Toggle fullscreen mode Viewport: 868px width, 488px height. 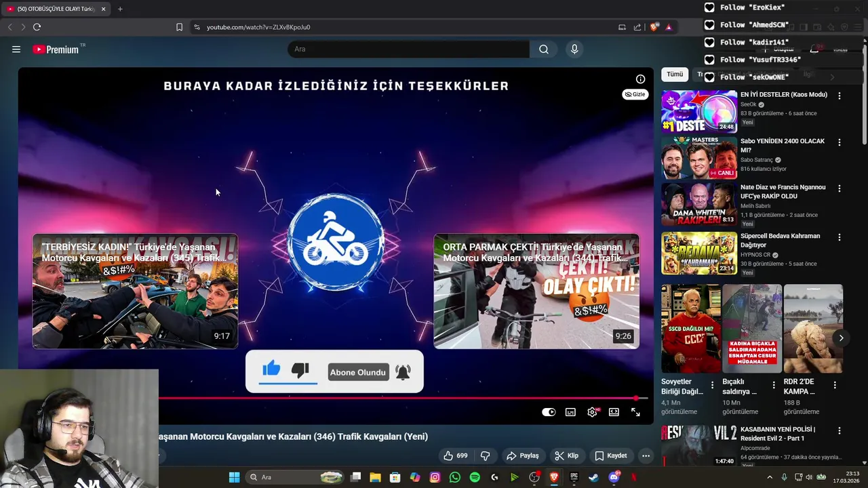click(x=635, y=412)
